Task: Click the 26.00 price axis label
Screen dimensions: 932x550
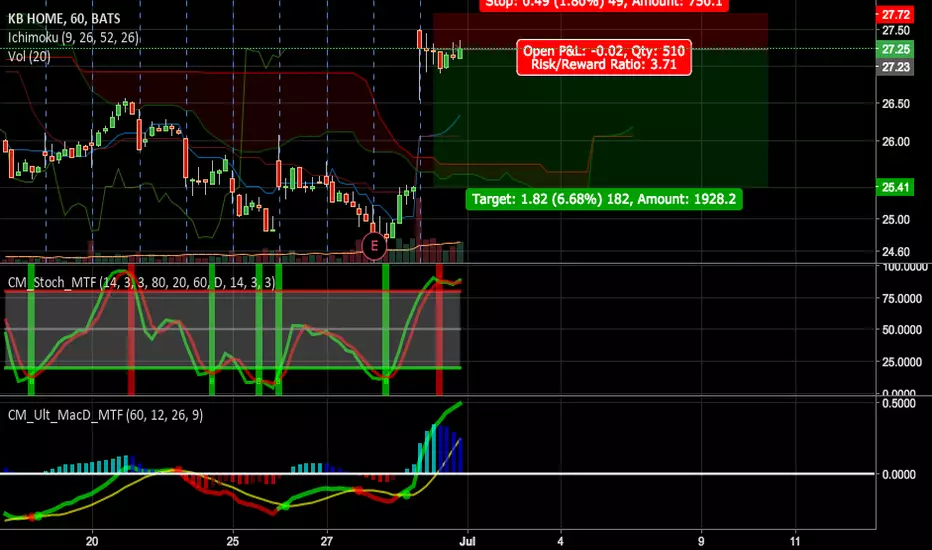Action: click(x=896, y=142)
